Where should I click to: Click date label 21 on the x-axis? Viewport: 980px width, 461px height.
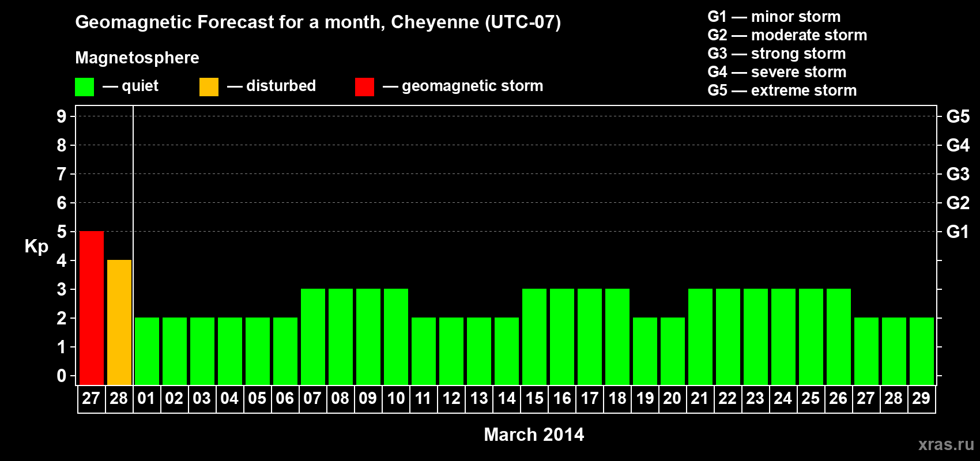pos(700,398)
